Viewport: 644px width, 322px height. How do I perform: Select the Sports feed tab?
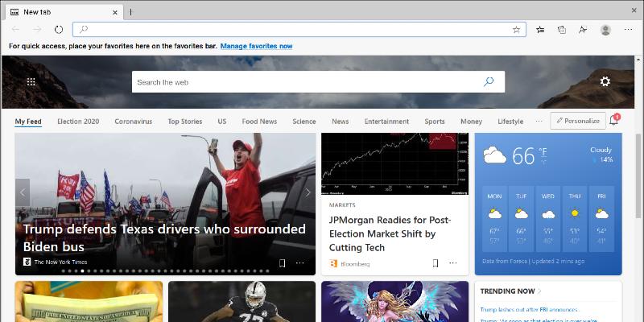click(435, 122)
